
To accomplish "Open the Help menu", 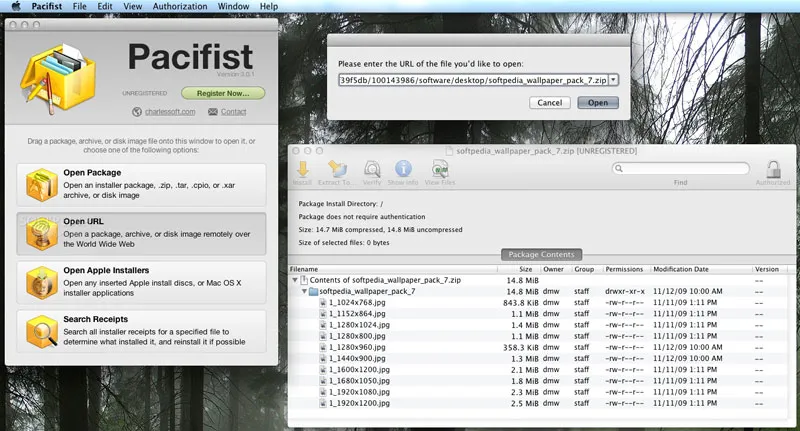I will [269, 6].
